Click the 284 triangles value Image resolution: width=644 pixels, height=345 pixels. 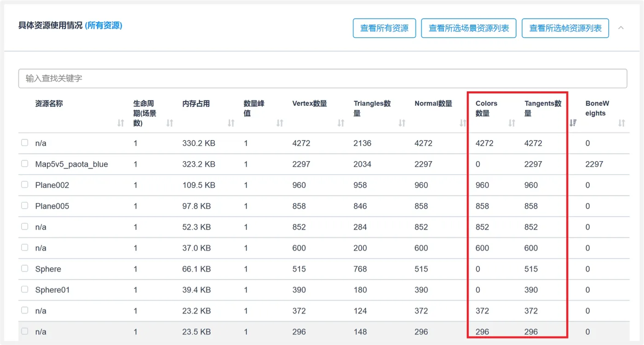point(360,227)
